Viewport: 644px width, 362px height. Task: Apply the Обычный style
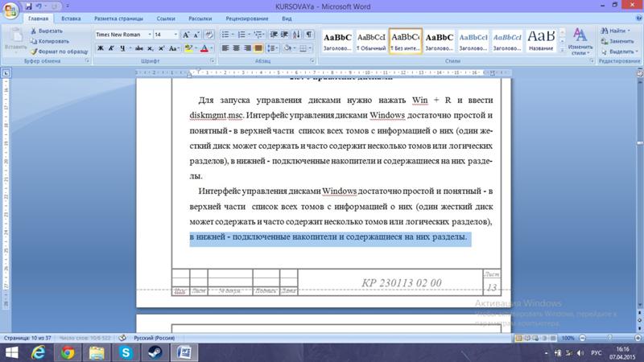[x=371, y=42]
